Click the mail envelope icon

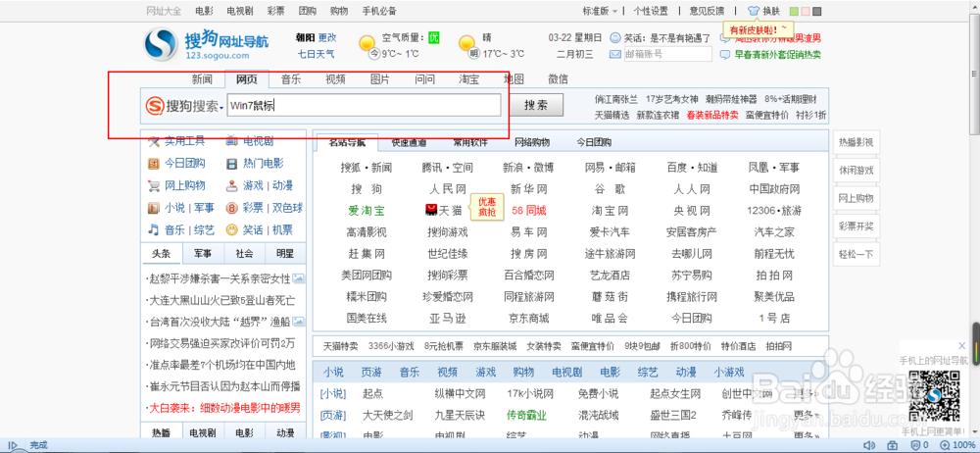615,55
